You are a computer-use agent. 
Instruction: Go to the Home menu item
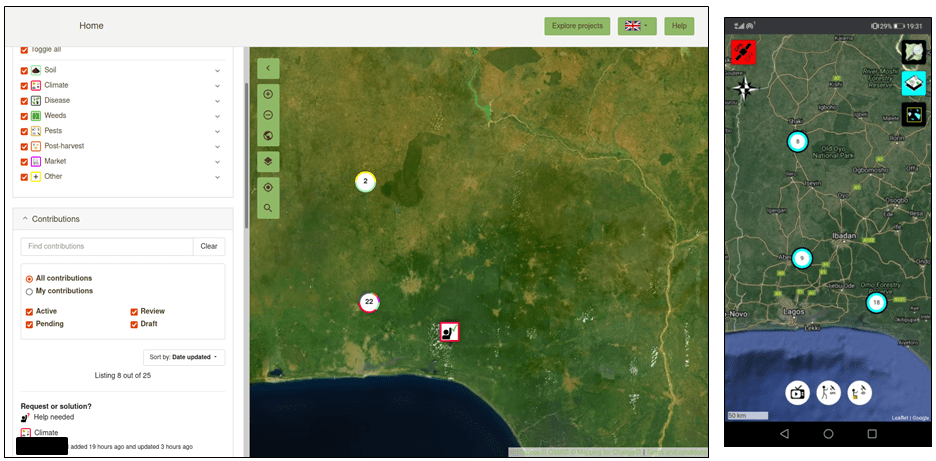point(91,26)
